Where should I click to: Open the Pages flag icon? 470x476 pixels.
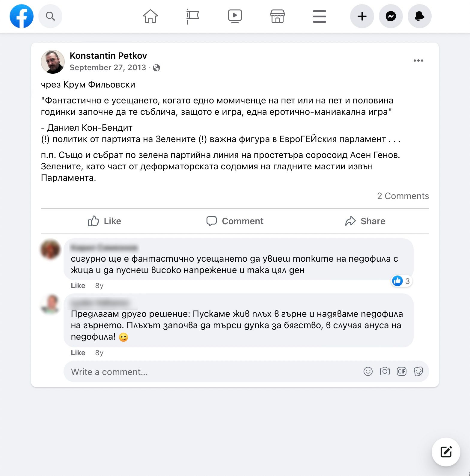tap(193, 16)
